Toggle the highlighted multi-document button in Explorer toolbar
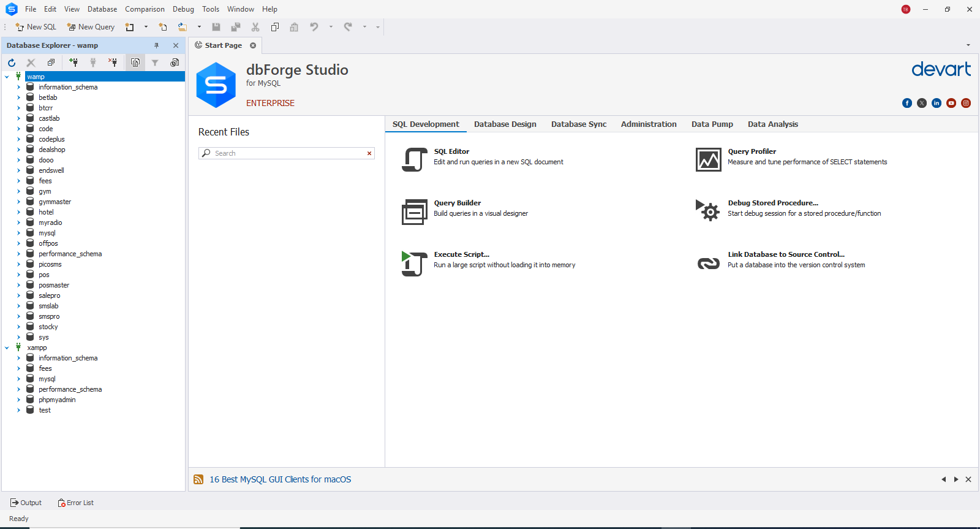Screen dimensions: 980x529 click(x=135, y=63)
